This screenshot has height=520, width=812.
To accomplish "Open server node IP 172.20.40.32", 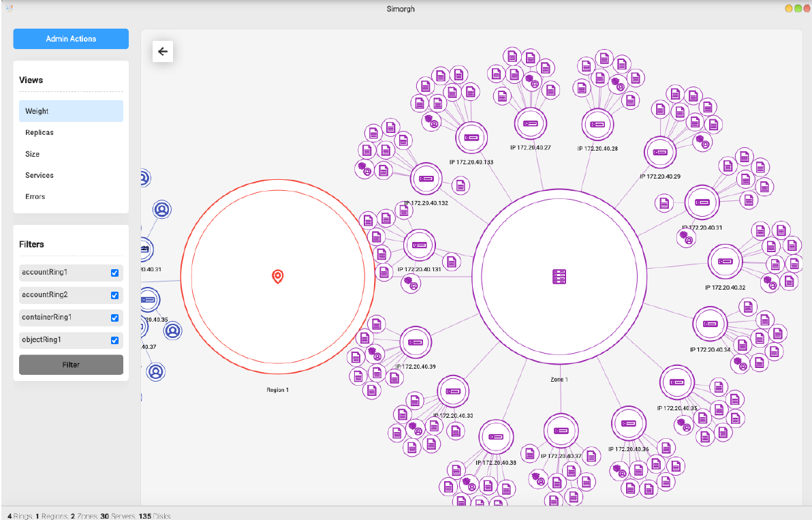I will point(724,261).
